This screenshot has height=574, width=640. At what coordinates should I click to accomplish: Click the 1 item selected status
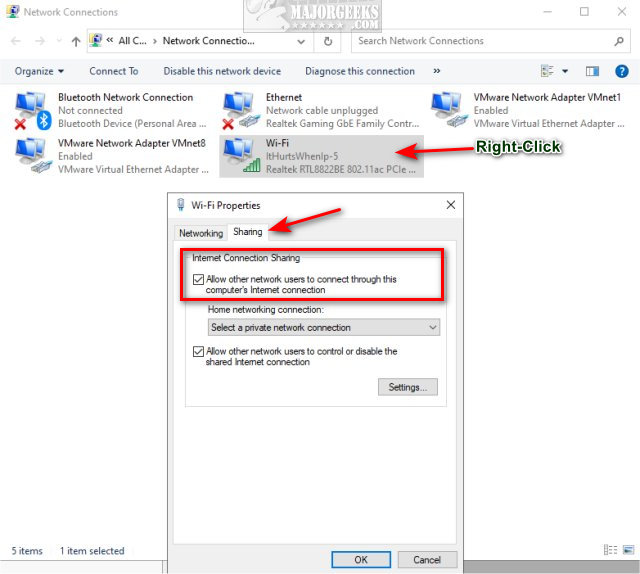92,551
